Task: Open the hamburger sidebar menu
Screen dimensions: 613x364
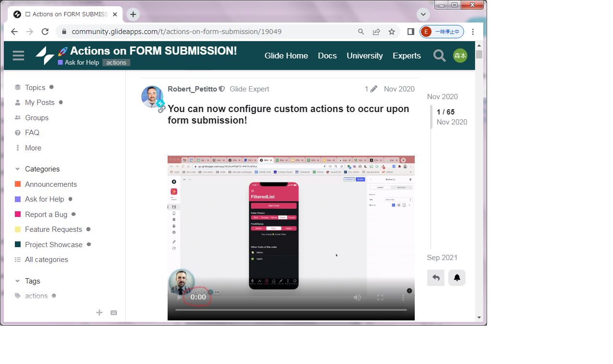Action: click(x=18, y=56)
